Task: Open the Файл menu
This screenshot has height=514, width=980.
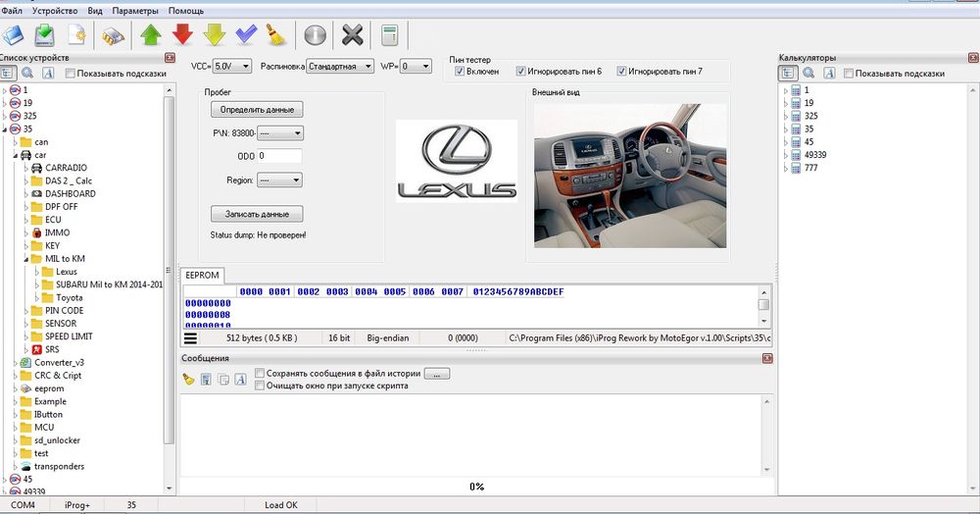Action: click(x=12, y=11)
